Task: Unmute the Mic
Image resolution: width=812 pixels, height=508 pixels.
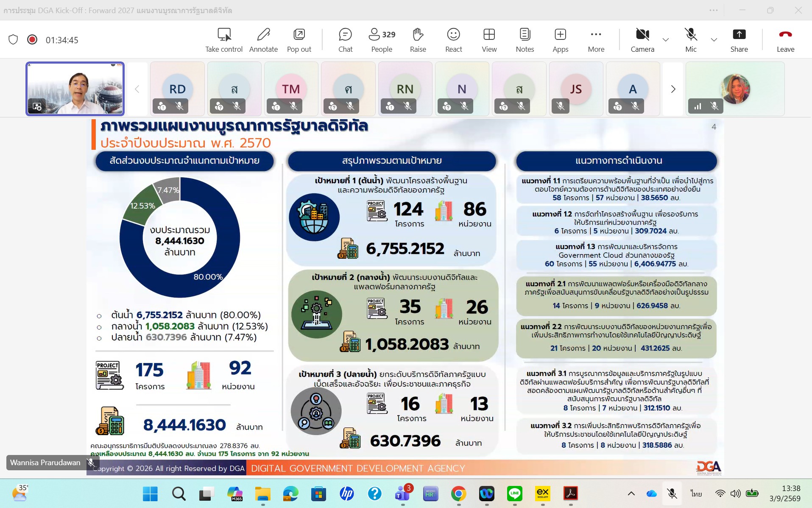Action: coord(691,40)
